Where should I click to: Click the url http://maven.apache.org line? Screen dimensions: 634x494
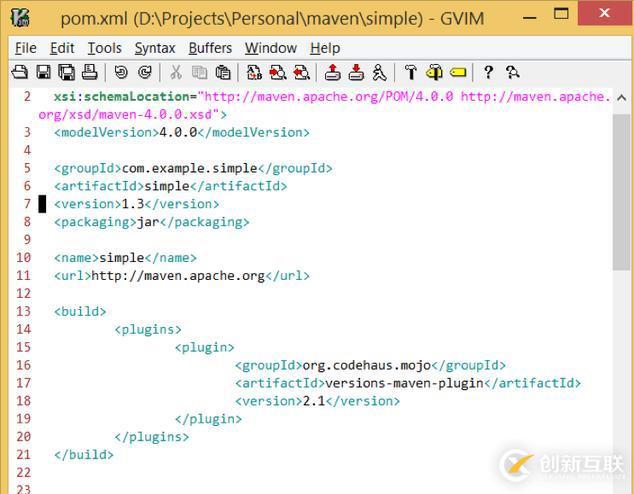click(182, 276)
